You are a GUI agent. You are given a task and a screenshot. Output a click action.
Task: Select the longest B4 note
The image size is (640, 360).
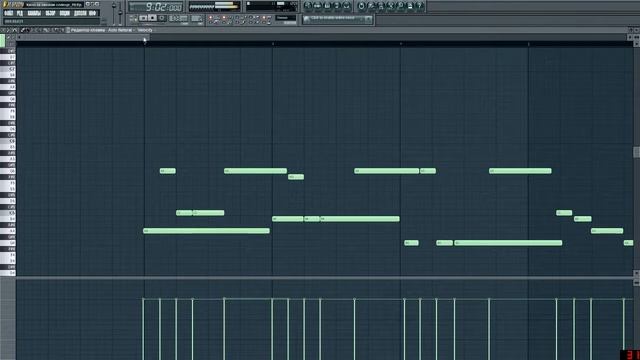[360, 219]
